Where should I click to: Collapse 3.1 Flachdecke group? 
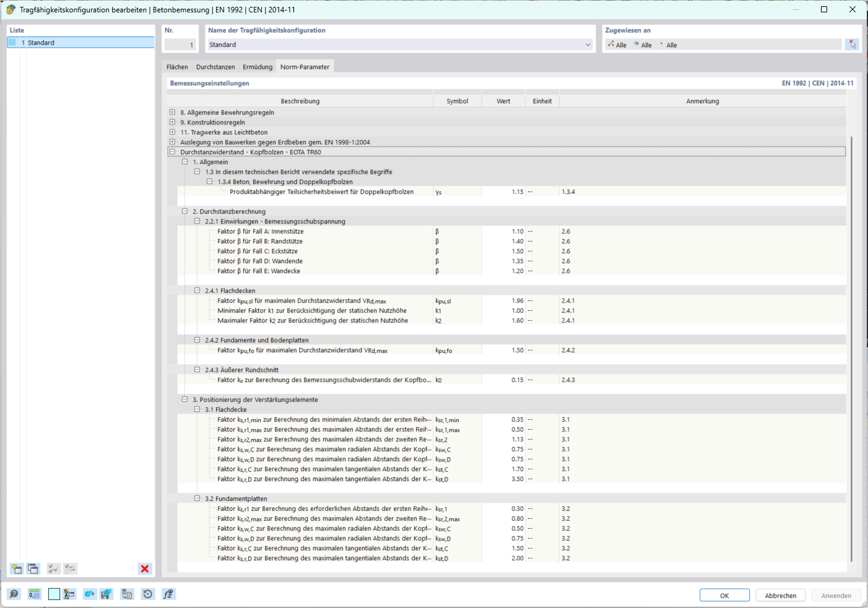coord(197,409)
